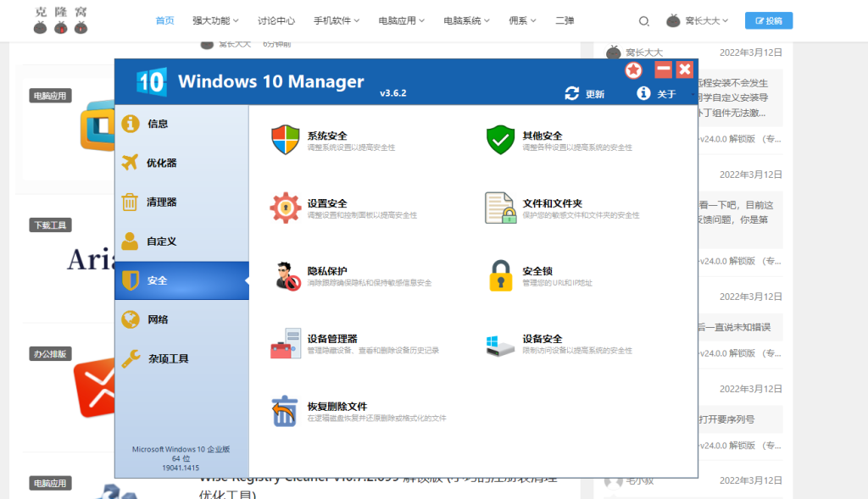Select the 清理器 sidebar tab
Screen dimensions: 868x499
pyautogui.click(x=181, y=202)
